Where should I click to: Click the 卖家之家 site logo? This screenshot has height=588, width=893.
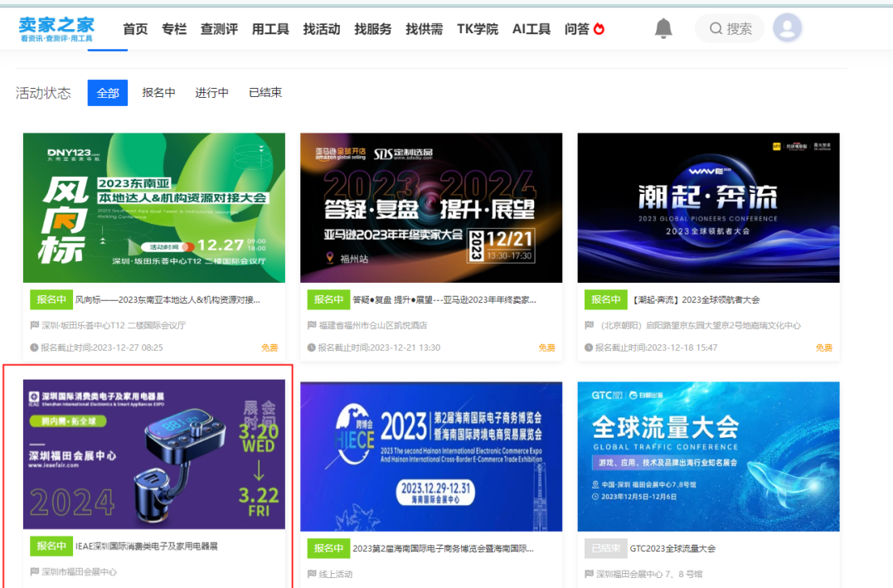point(56,28)
